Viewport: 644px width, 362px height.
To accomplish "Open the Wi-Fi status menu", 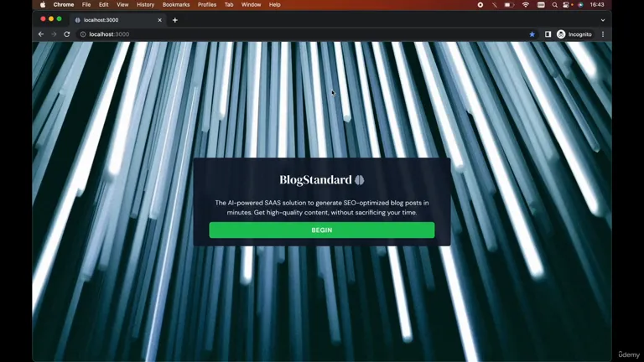I will 526,5.
